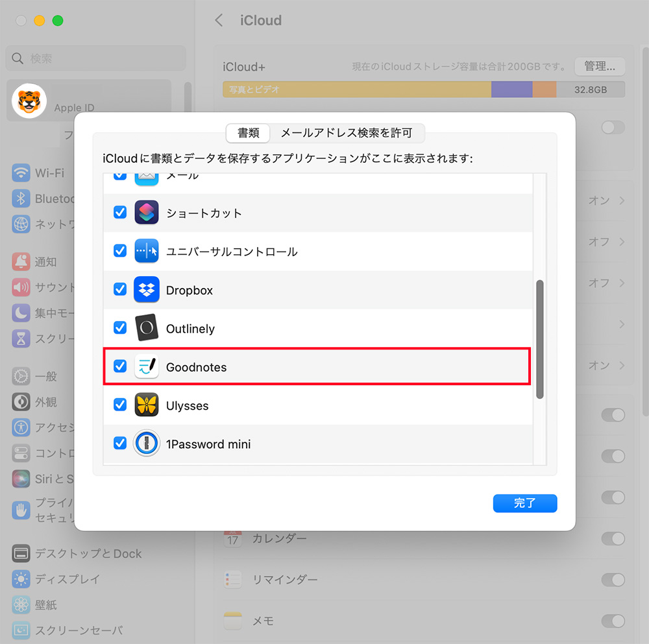649x644 pixels.
Task: Uncheck the Dropbox checkbox
Action: (120, 289)
